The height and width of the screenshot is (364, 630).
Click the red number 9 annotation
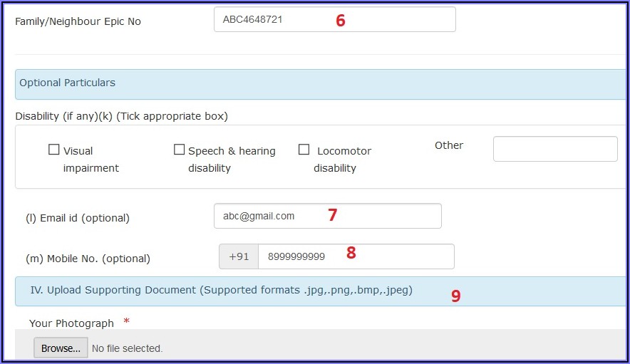click(x=455, y=296)
